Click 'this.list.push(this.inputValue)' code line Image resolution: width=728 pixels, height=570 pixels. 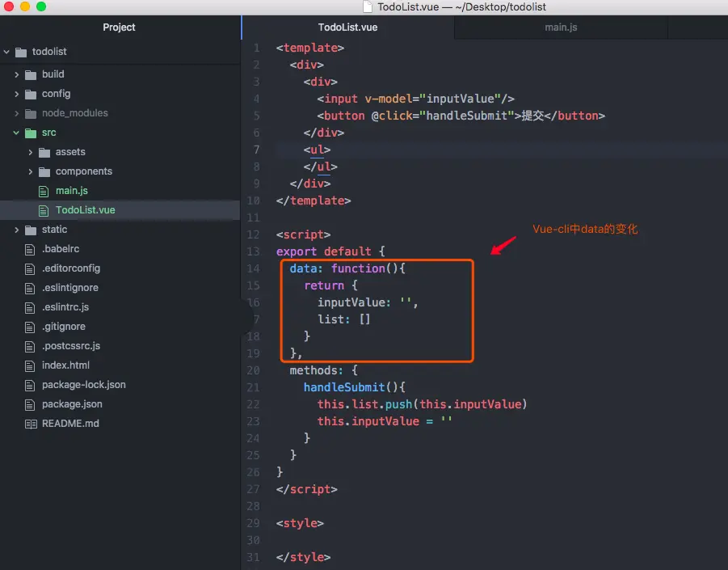click(x=422, y=404)
